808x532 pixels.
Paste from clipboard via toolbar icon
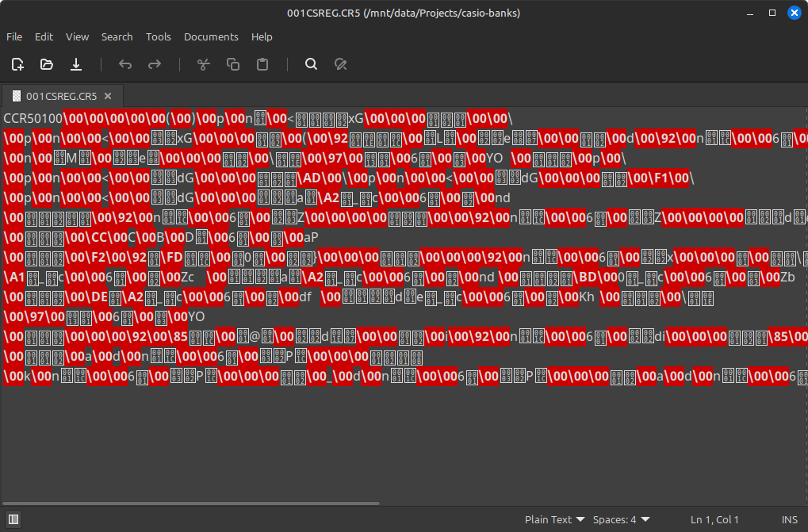[x=262, y=64]
